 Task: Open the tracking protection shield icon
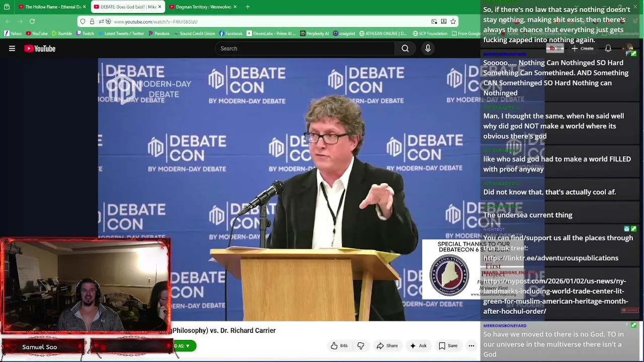[84, 22]
